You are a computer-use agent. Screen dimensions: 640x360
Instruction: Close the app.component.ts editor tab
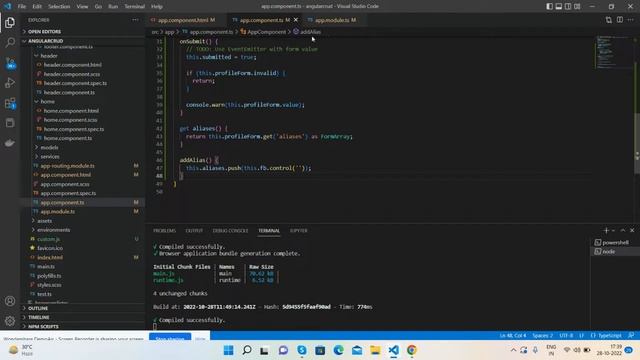[x=296, y=20]
